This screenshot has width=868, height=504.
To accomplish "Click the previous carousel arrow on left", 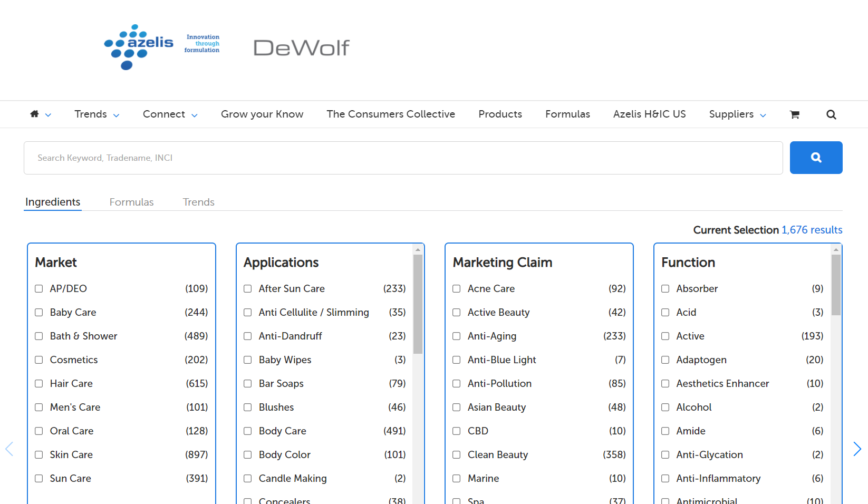I will (x=9, y=449).
